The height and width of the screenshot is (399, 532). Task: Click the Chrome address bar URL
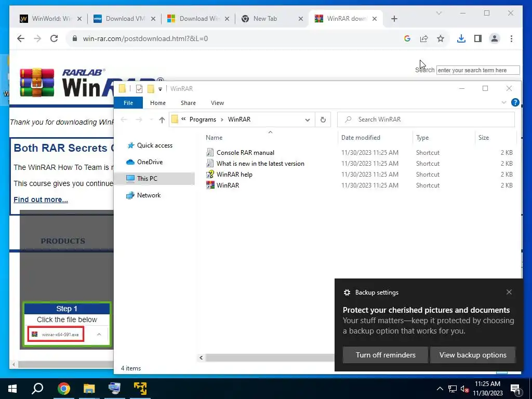point(145,38)
